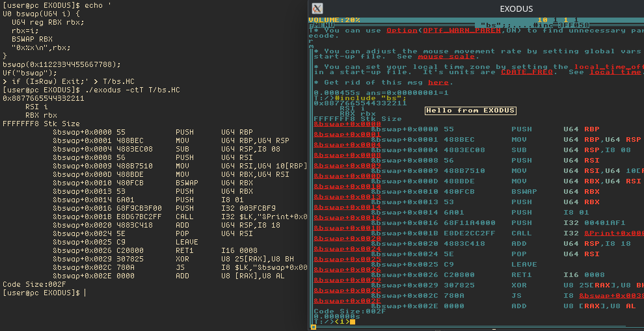
Task: Follow the red Option link
Action: tap(401, 31)
